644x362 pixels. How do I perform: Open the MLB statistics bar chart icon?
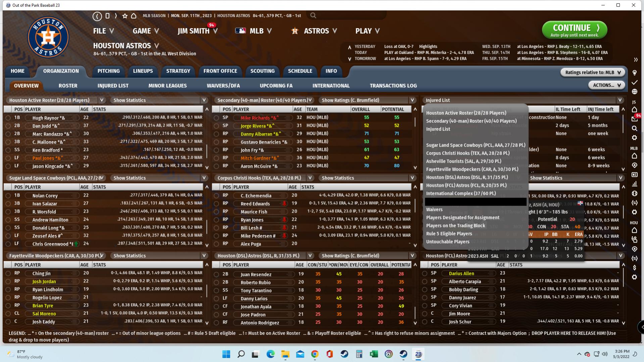pos(634,184)
